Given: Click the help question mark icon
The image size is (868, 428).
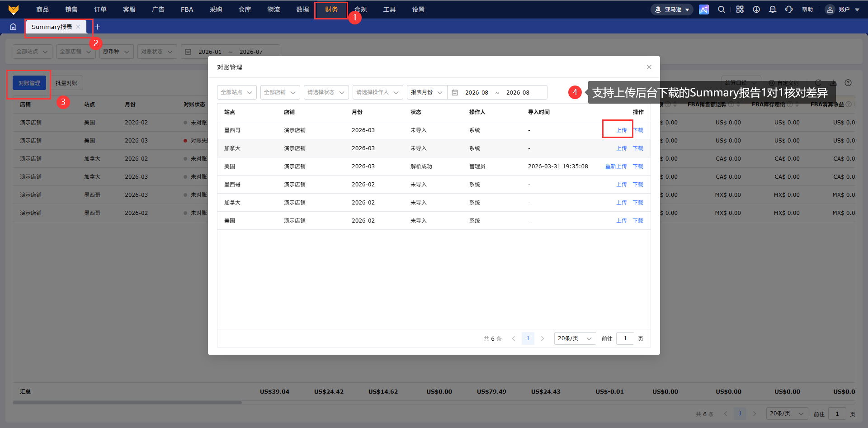Looking at the screenshot, I should pyautogui.click(x=848, y=83).
